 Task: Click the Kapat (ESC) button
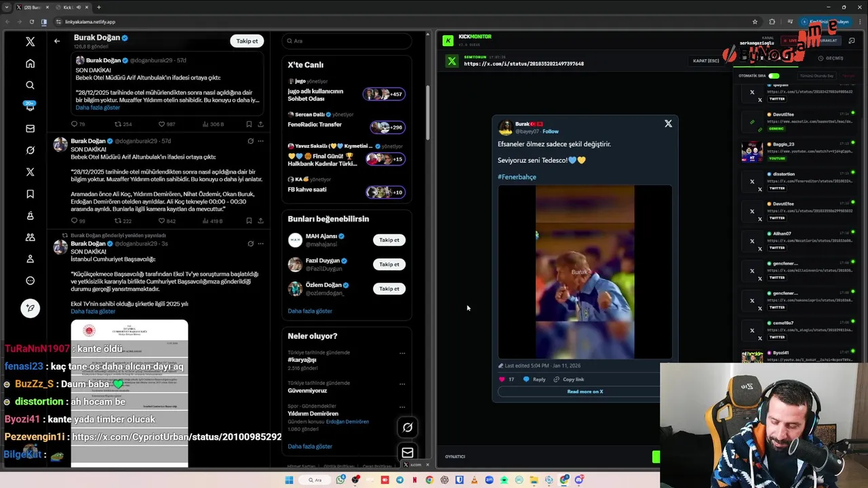tap(706, 61)
